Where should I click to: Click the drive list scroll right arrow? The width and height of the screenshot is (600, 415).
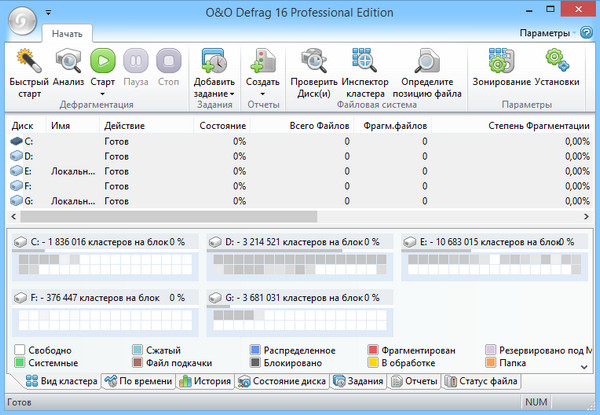pos(586,216)
